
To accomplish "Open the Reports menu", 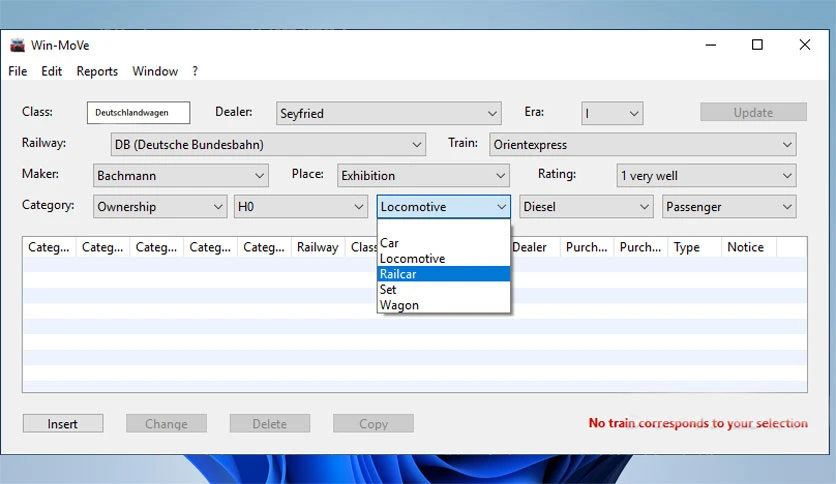I will 97,71.
